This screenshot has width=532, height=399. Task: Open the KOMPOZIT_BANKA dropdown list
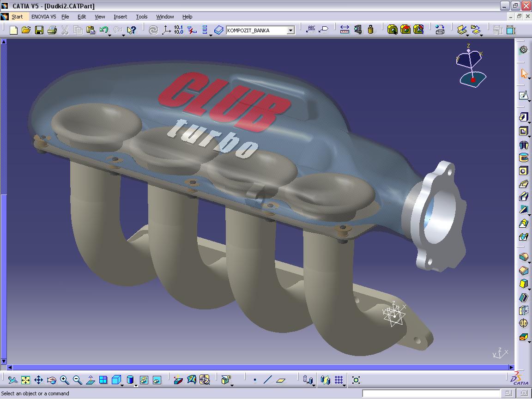(x=290, y=30)
